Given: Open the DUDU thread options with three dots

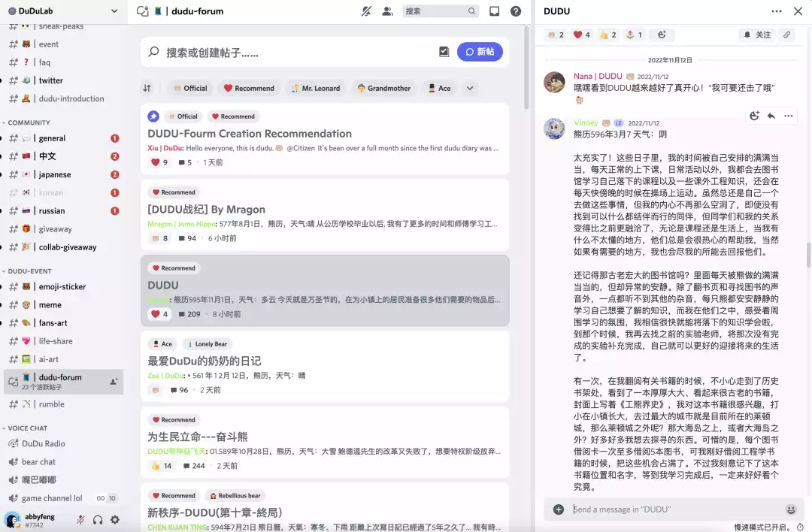Looking at the screenshot, I should (777, 11).
